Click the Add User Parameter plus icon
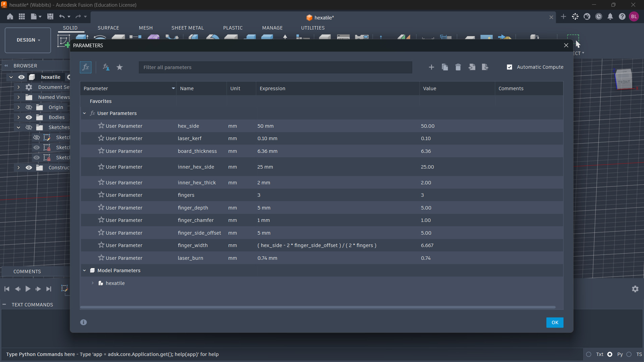Viewport: 644px width, 362px height. [431, 67]
